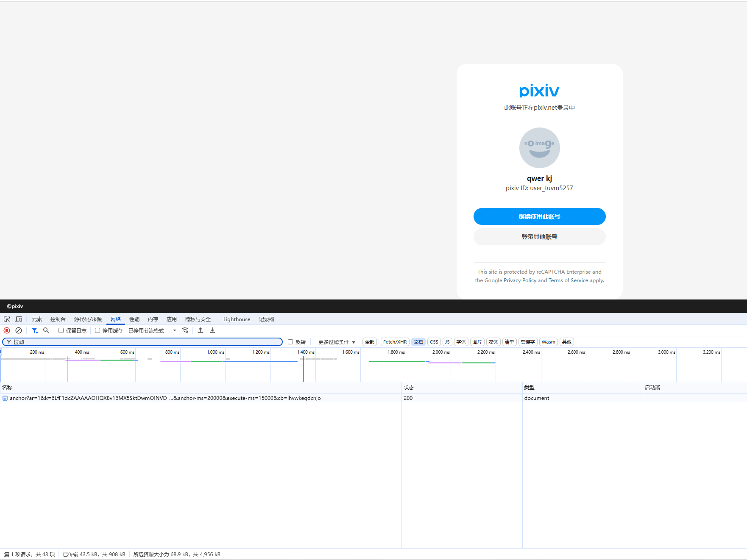The image size is (747, 560).
Task: Stop recording network log
Action: (x=7, y=330)
